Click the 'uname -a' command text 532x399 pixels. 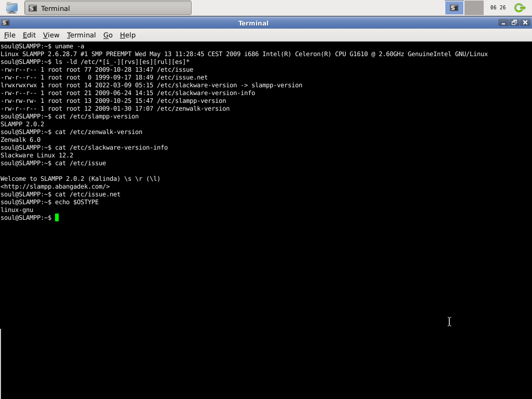point(70,46)
